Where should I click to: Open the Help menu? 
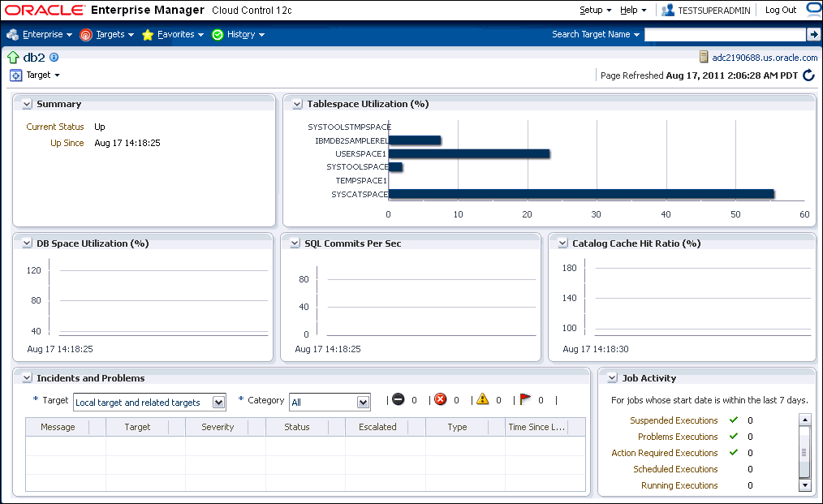(x=633, y=10)
